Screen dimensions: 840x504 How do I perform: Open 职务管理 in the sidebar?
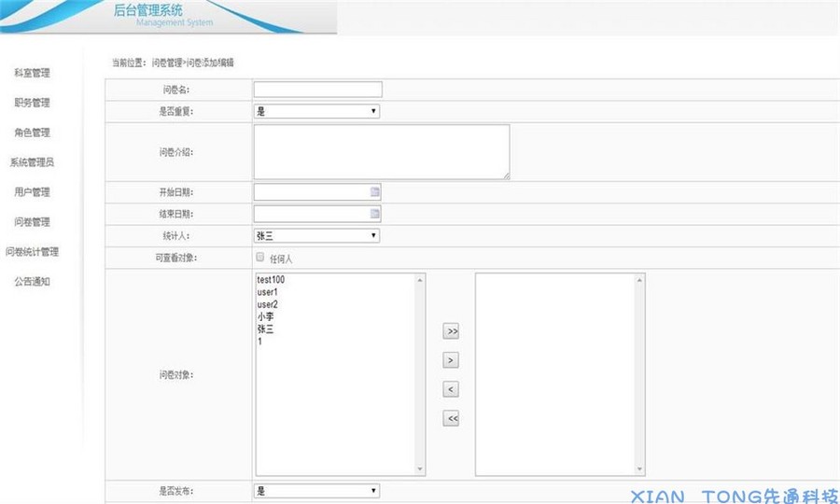pos(32,103)
